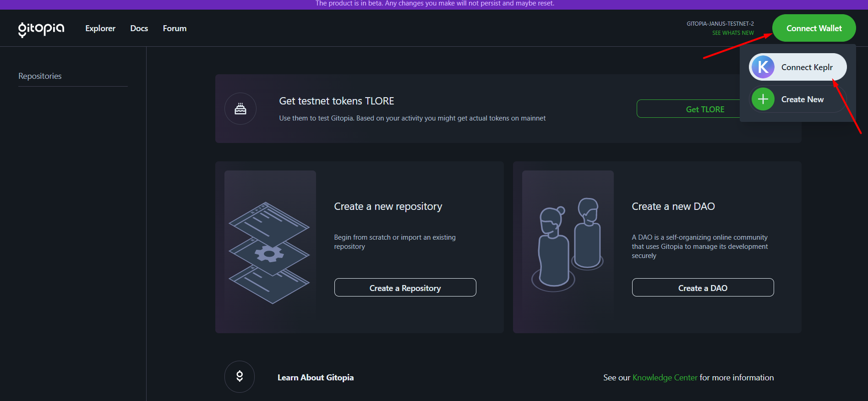
Task: Go to the Forum
Action: coord(175,28)
